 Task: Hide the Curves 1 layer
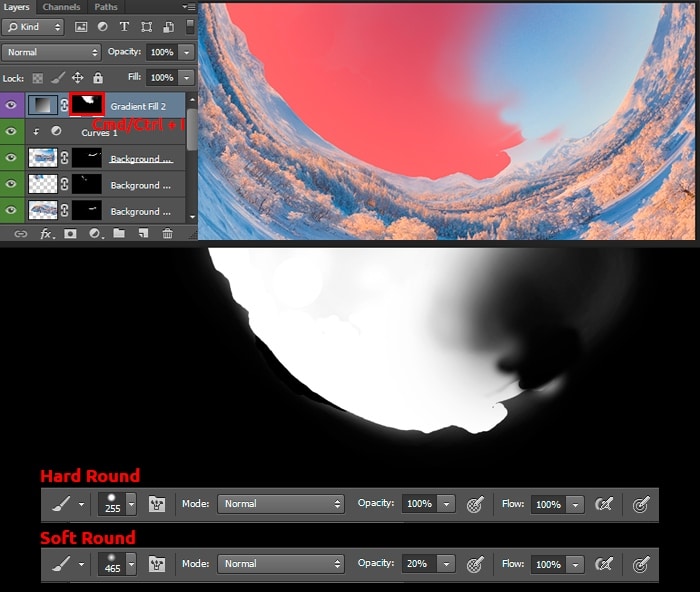coord(11,131)
